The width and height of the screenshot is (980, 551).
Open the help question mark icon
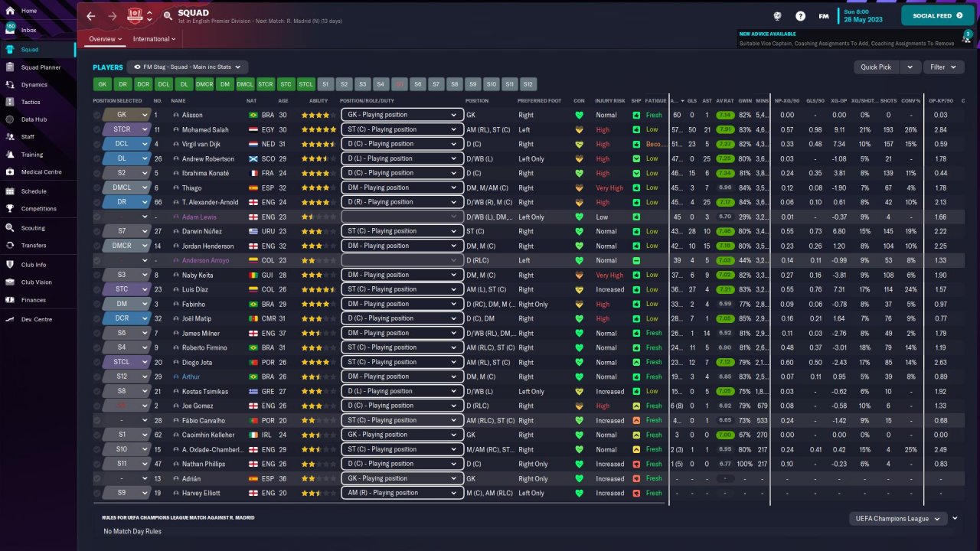801,16
